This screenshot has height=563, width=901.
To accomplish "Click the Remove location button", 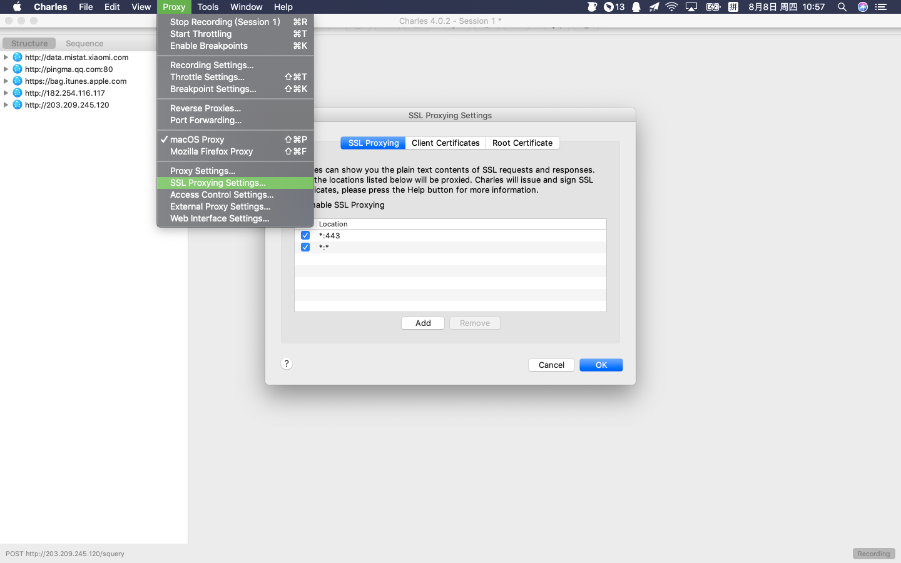I will coord(475,323).
